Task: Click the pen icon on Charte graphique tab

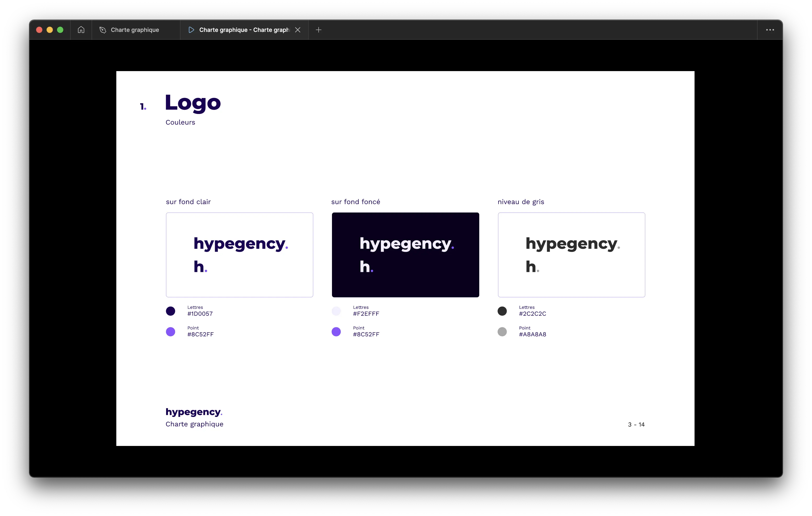Action: click(103, 30)
